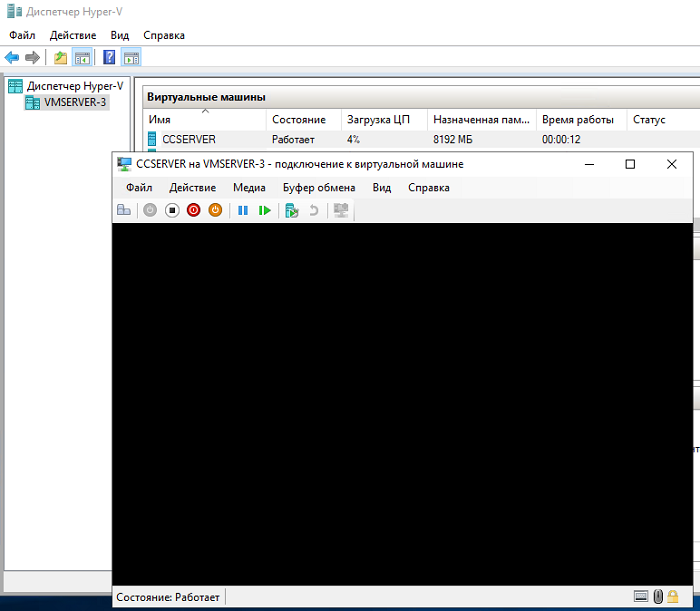The width and height of the screenshot is (700, 611).
Task: Open Действие menu in the CCSERVER window
Action: tap(192, 187)
